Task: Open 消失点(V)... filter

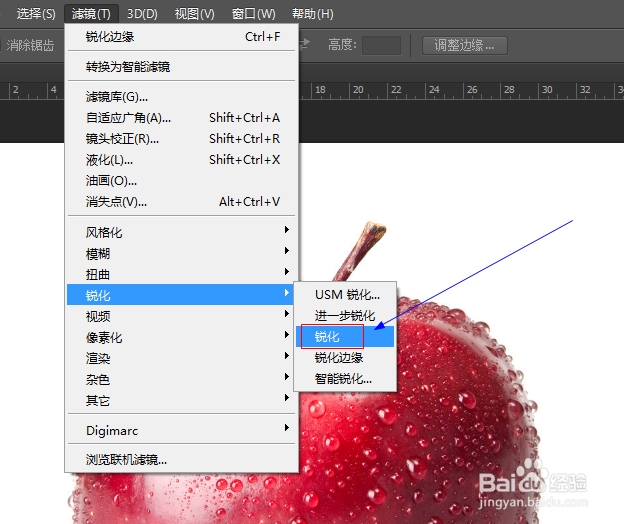Action: pos(181,202)
